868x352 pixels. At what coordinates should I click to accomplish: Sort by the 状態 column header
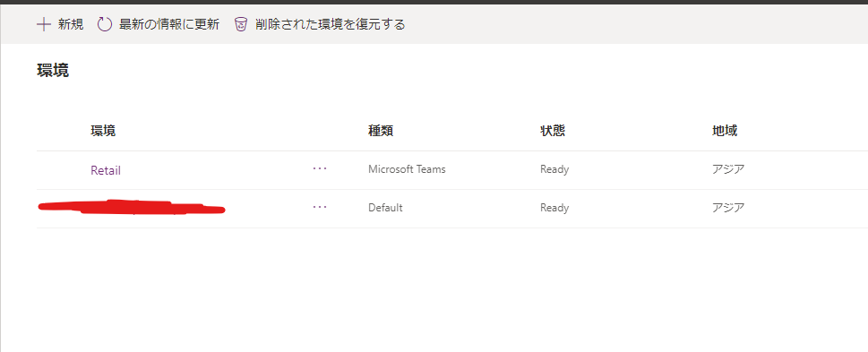[553, 131]
